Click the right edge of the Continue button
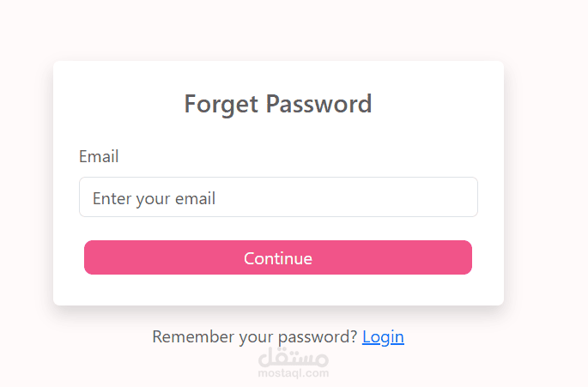 [x=464, y=257]
